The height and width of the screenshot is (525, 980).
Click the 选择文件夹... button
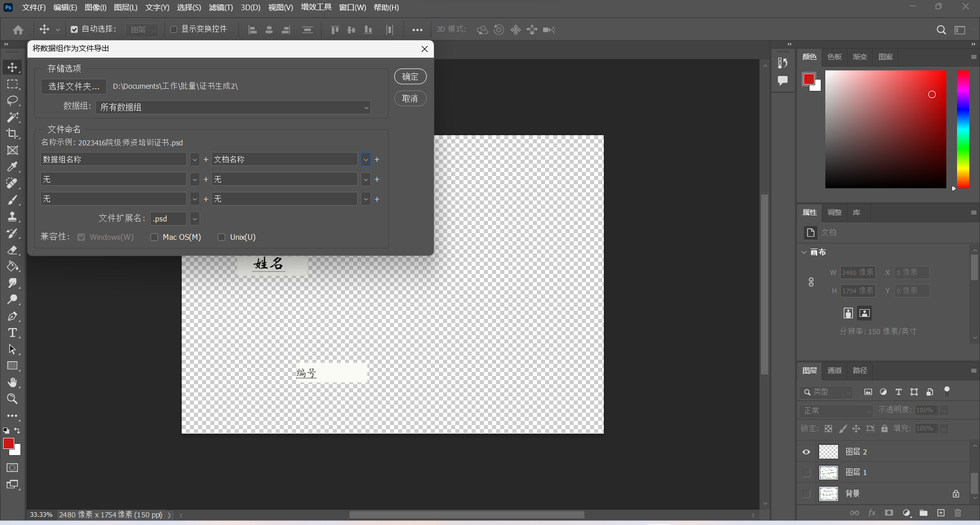click(73, 87)
